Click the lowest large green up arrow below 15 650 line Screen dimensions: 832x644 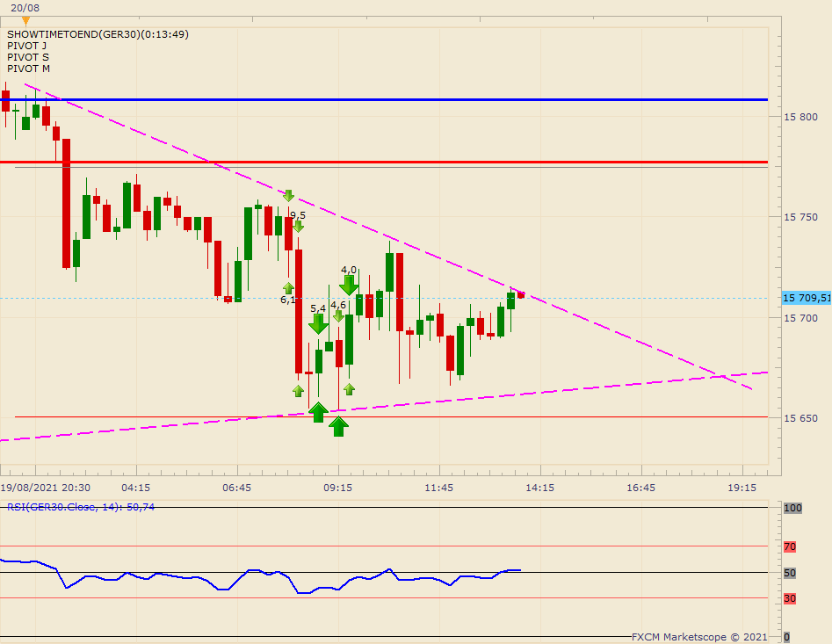click(x=338, y=426)
